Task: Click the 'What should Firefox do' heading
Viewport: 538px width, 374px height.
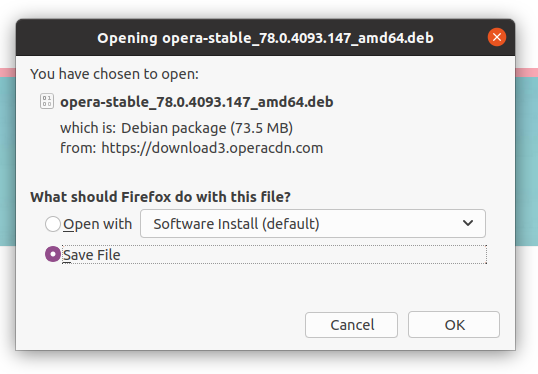Action: click(161, 197)
